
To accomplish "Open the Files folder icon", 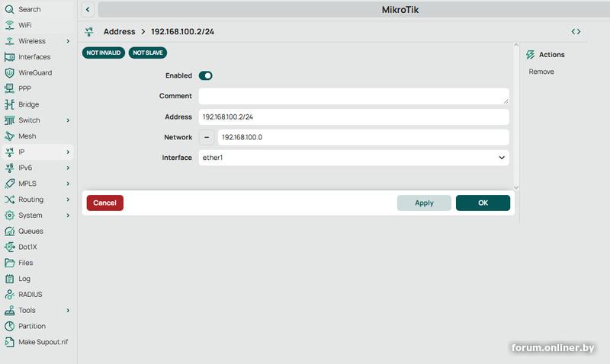I will point(9,263).
